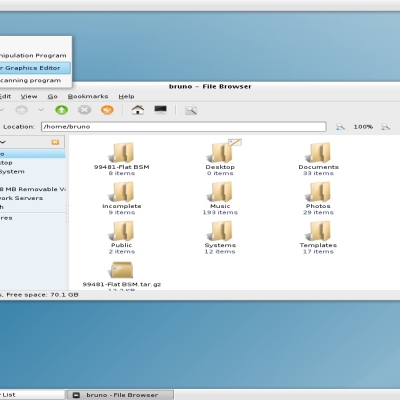Select Graphics Editor entry in popup menu
The height and width of the screenshot is (400, 400).
pos(35,68)
